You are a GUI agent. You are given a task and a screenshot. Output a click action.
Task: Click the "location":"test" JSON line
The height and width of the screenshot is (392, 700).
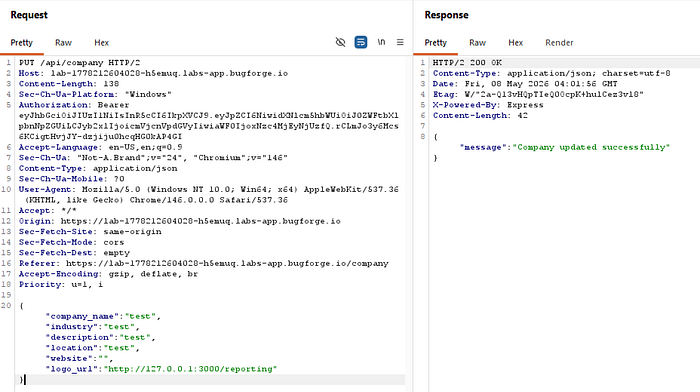[92, 348]
